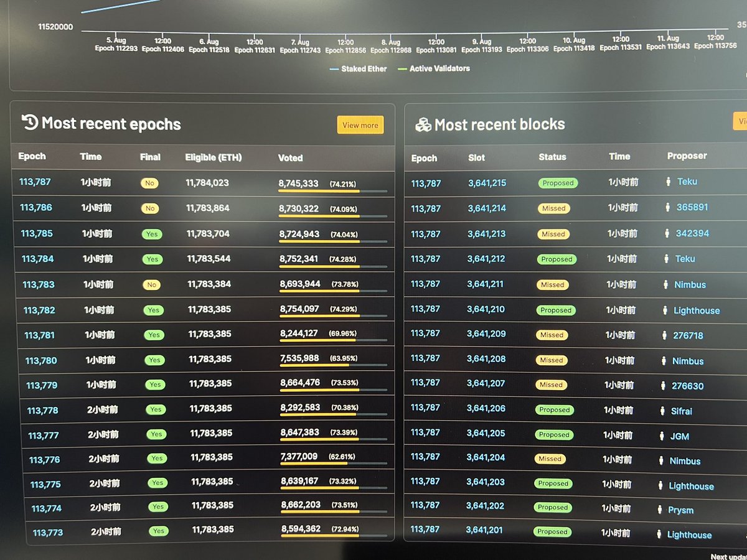Open epoch 113,786 link

coord(36,207)
